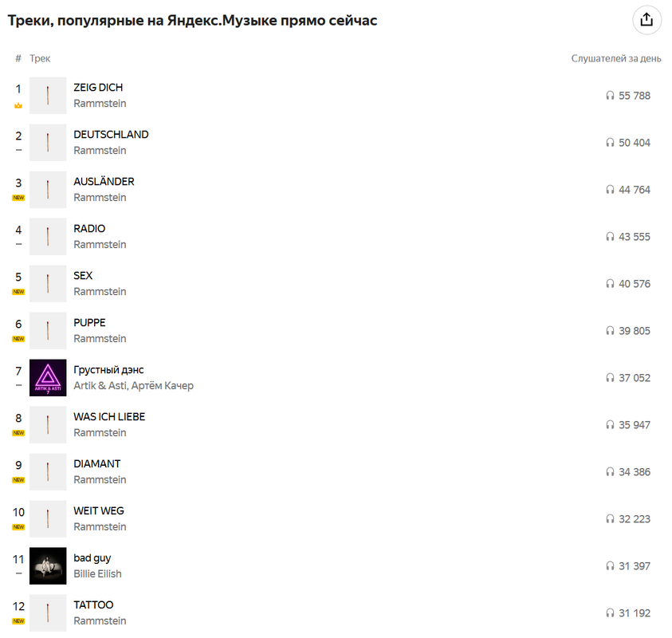Click Rammstein artist under SEX
The width and height of the screenshot is (672, 638).
pos(100,292)
